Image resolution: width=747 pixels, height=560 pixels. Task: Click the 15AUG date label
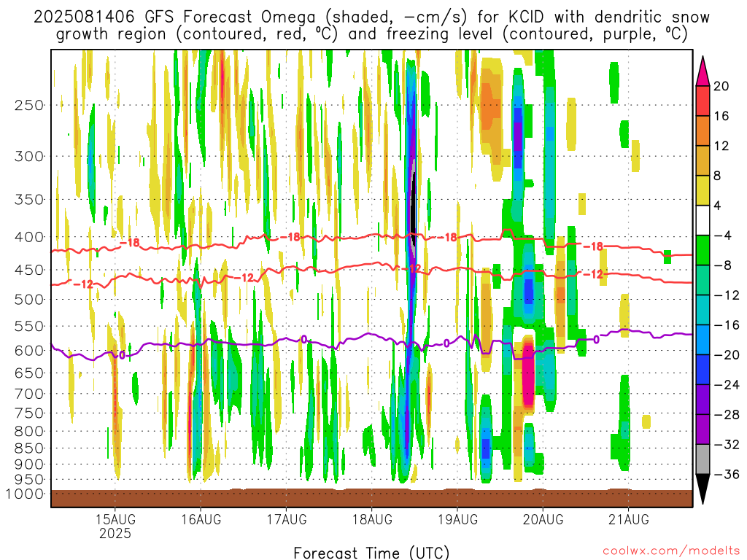point(115,519)
